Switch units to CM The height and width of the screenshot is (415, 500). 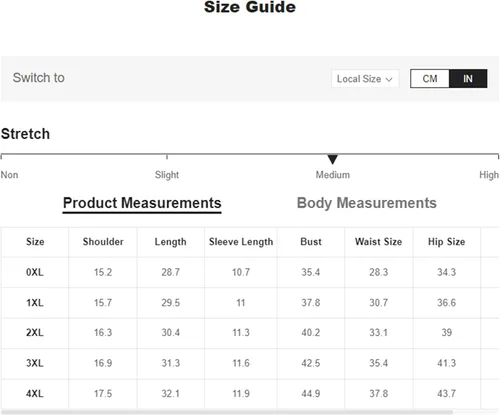coord(430,79)
